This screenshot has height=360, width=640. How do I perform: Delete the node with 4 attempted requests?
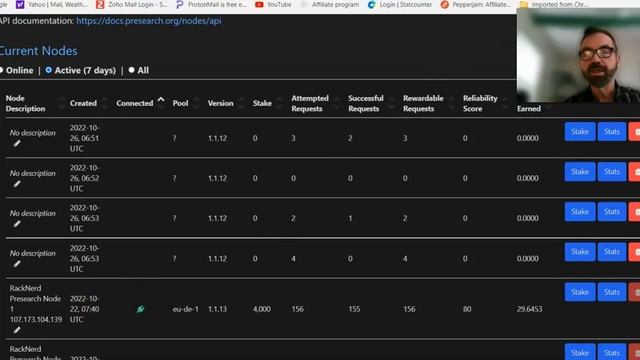pyautogui.click(x=635, y=251)
